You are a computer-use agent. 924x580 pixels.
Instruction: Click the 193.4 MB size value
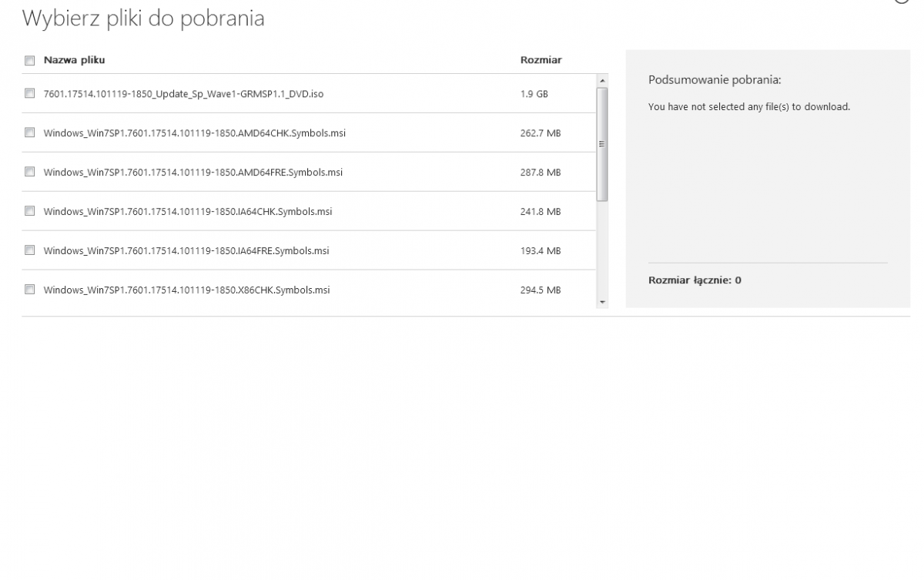click(x=541, y=250)
